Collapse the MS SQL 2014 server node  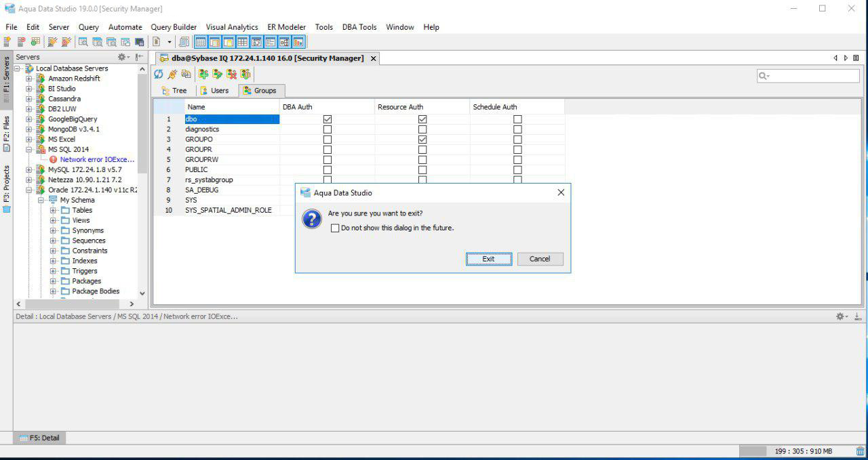click(29, 150)
